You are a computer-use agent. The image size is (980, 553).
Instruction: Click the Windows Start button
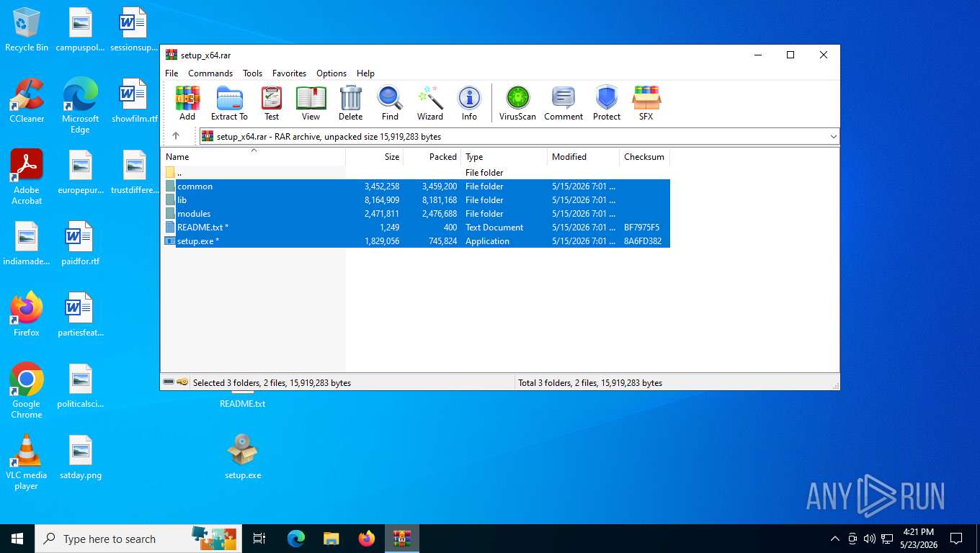(x=17, y=539)
